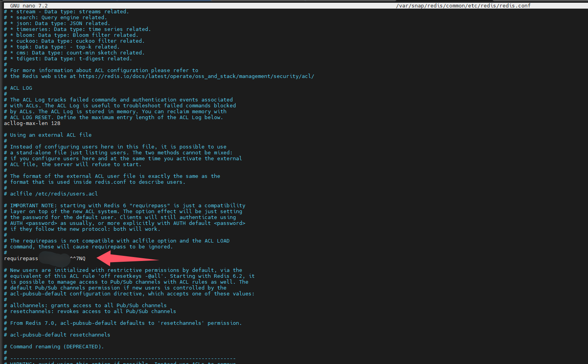Click the redis.io security/acl docs URL
The image size is (588, 364).
tap(196, 76)
